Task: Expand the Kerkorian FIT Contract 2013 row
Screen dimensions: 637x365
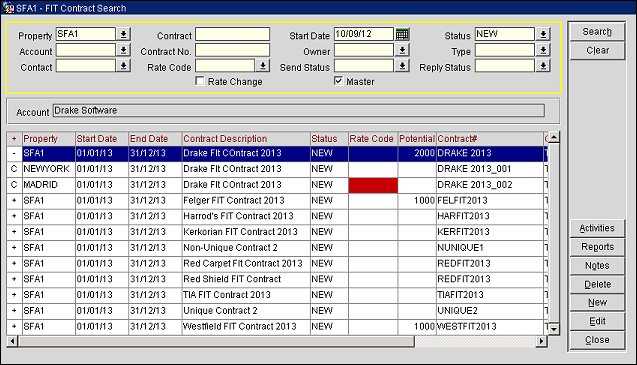Action: 14,232
